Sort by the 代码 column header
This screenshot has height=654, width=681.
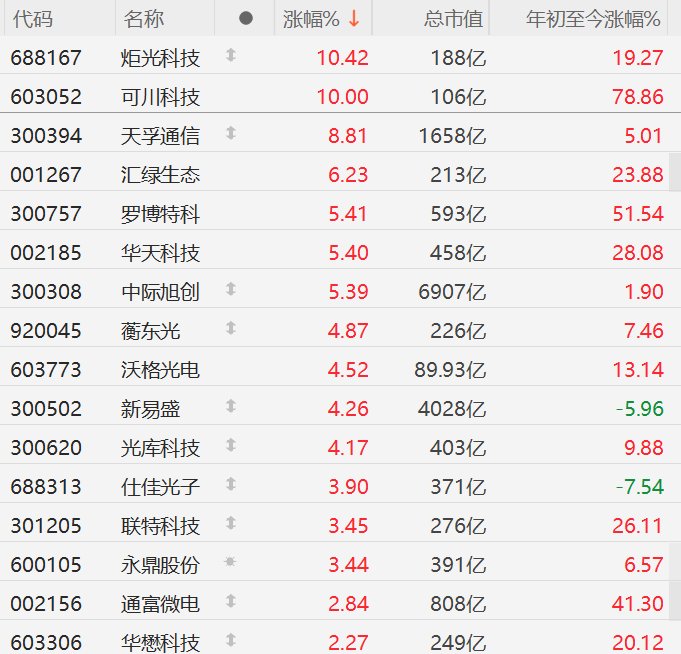click(x=33, y=19)
